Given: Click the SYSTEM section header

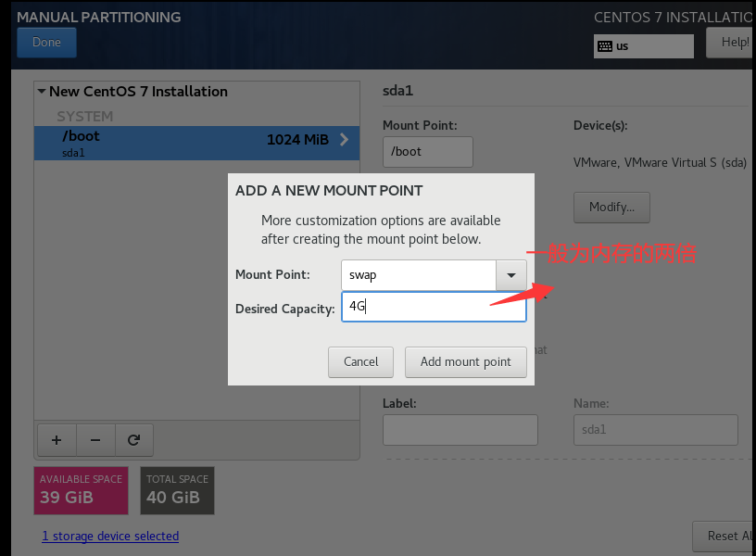Looking at the screenshot, I should tap(85, 116).
